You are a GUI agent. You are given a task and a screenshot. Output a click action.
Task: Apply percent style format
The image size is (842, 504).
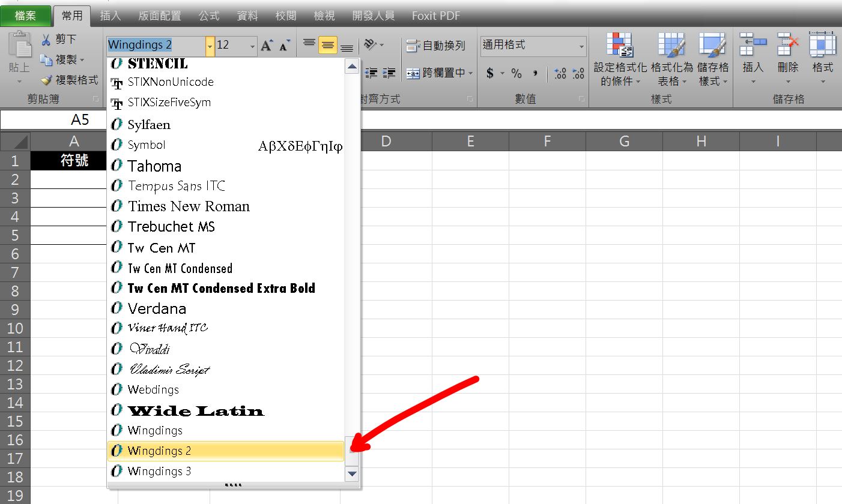point(516,73)
